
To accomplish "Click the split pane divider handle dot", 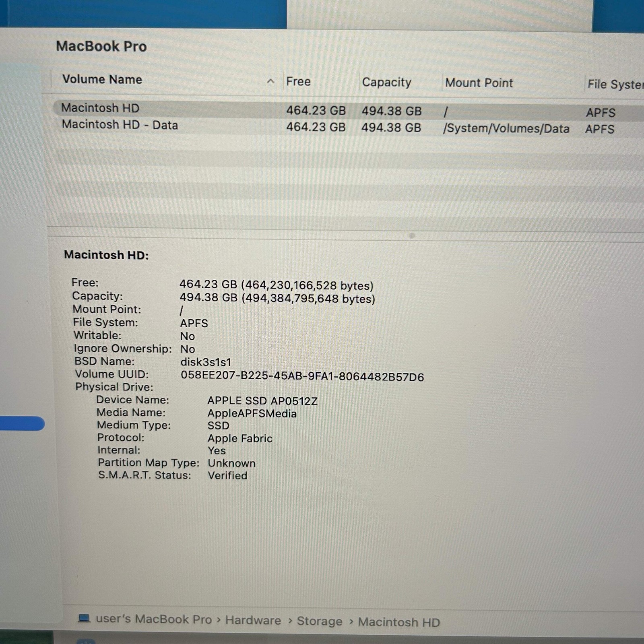I will 411,236.
